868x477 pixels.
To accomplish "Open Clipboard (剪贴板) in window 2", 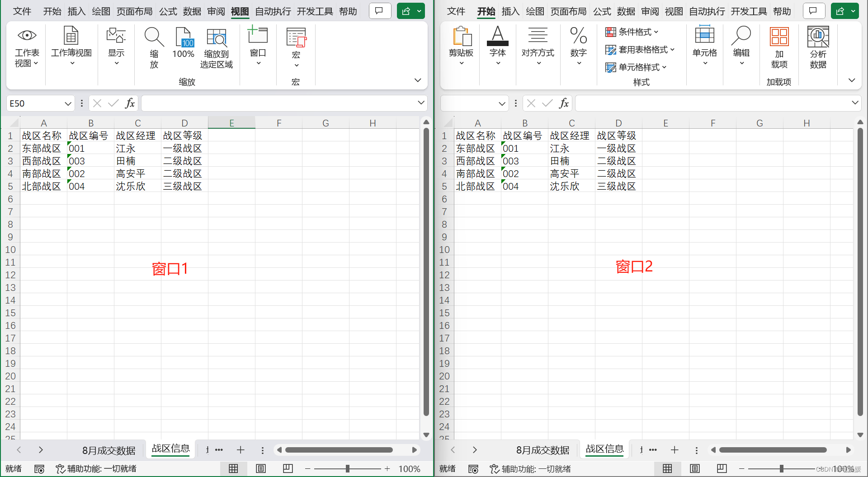I will [461, 47].
